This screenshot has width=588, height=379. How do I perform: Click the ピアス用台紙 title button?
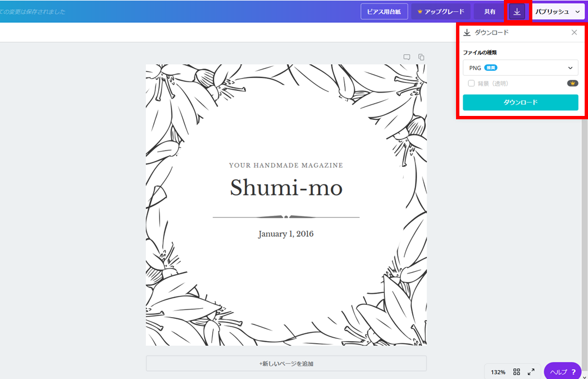coord(384,12)
